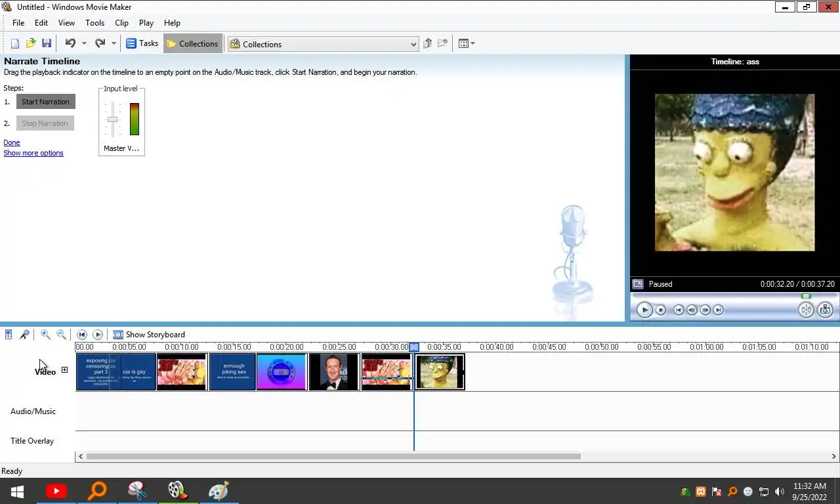Take a picture from the preview
840x504 pixels.
[826, 310]
